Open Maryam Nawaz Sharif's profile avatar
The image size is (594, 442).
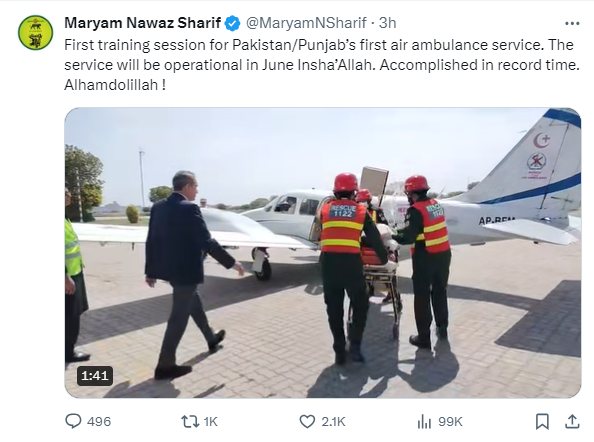pos(36,33)
